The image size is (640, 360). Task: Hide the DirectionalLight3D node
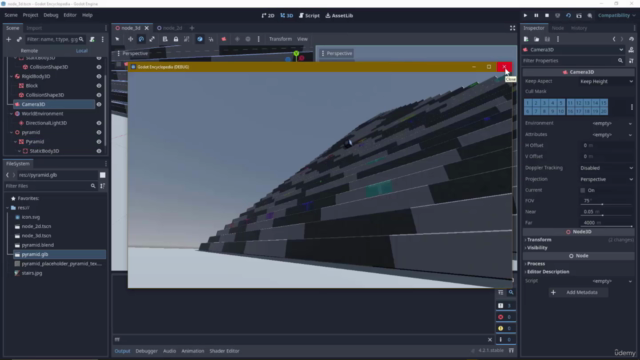(x=99, y=123)
